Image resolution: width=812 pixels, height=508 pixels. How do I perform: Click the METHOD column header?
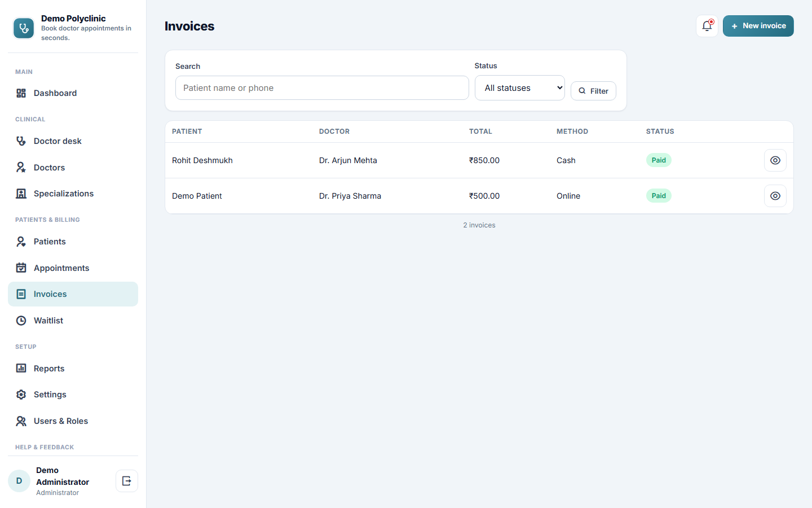click(572, 132)
